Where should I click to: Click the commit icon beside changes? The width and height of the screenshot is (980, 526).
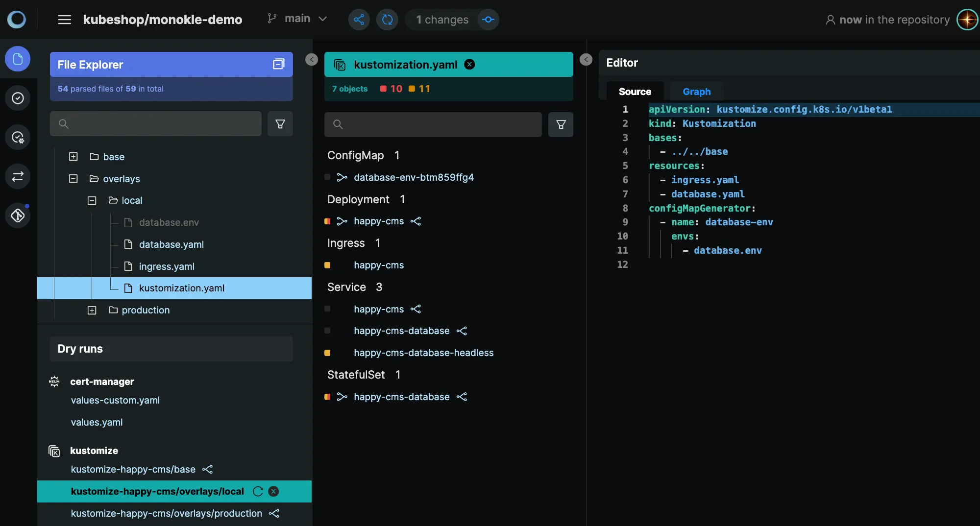coord(488,20)
